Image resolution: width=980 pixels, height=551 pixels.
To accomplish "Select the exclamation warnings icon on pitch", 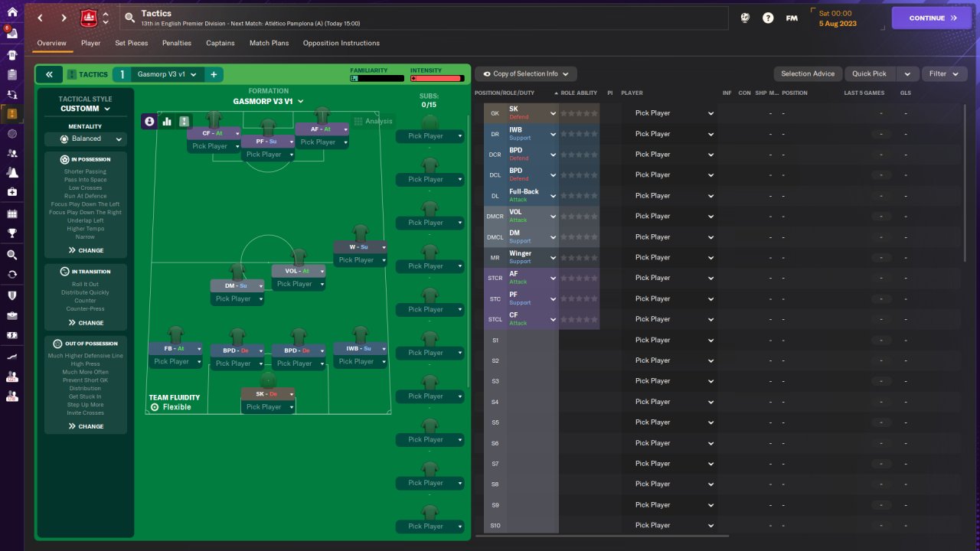I will tap(185, 121).
